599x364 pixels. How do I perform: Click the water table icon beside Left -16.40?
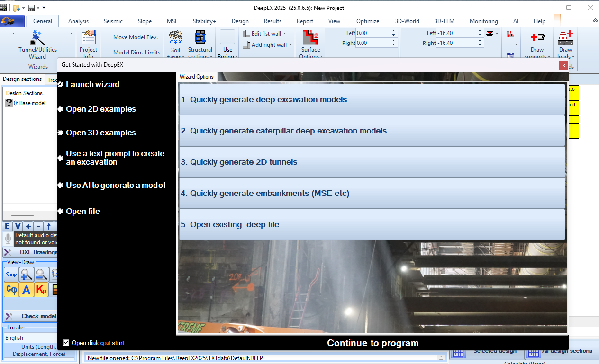tap(490, 33)
